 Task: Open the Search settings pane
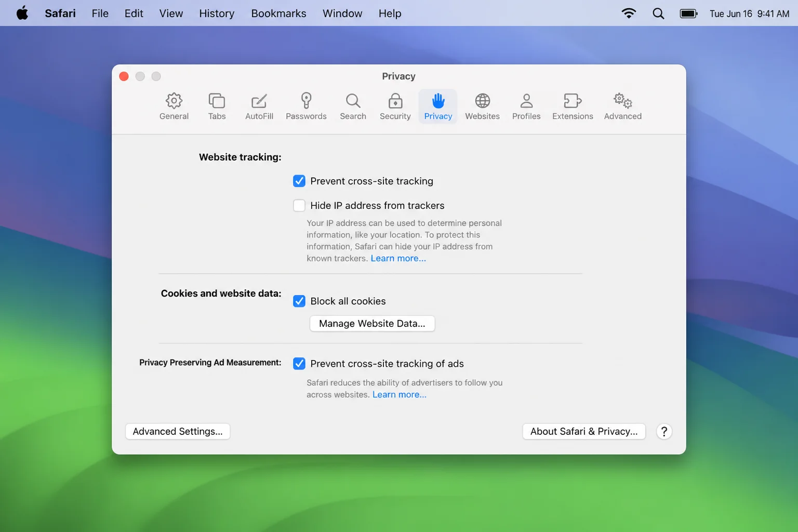pyautogui.click(x=353, y=107)
